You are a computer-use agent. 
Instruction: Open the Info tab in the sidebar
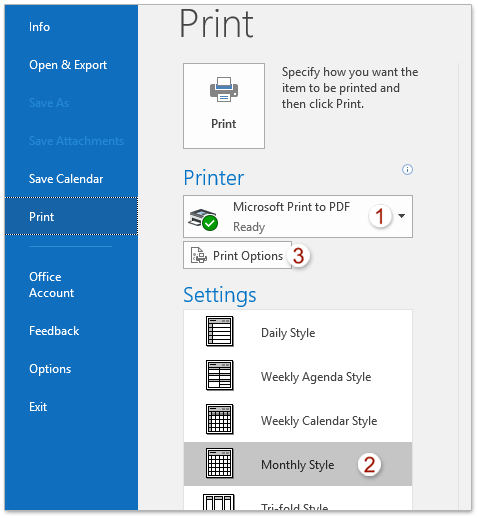pyautogui.click(x=39, y=27)
